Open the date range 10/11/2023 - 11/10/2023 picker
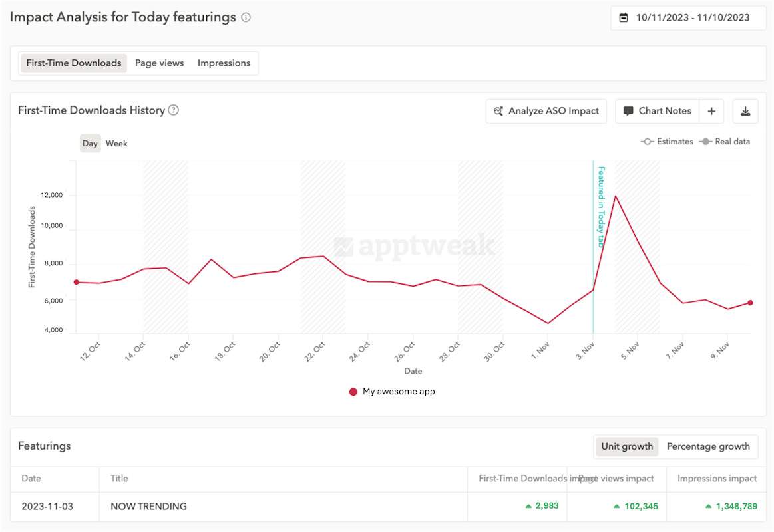This screenshot has width=774, height=532. pos(692,18)
